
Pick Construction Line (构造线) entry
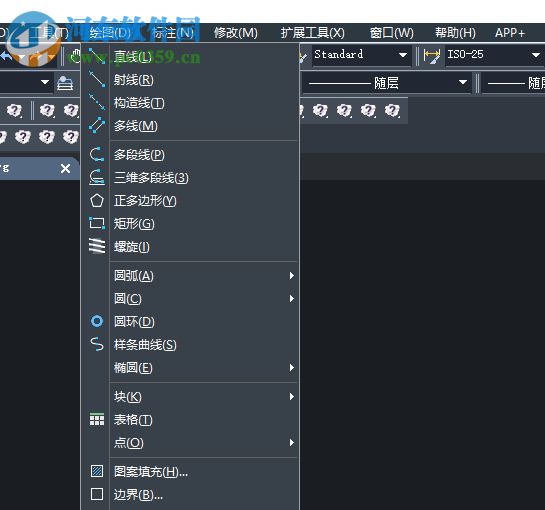click(x=190, y=103)
